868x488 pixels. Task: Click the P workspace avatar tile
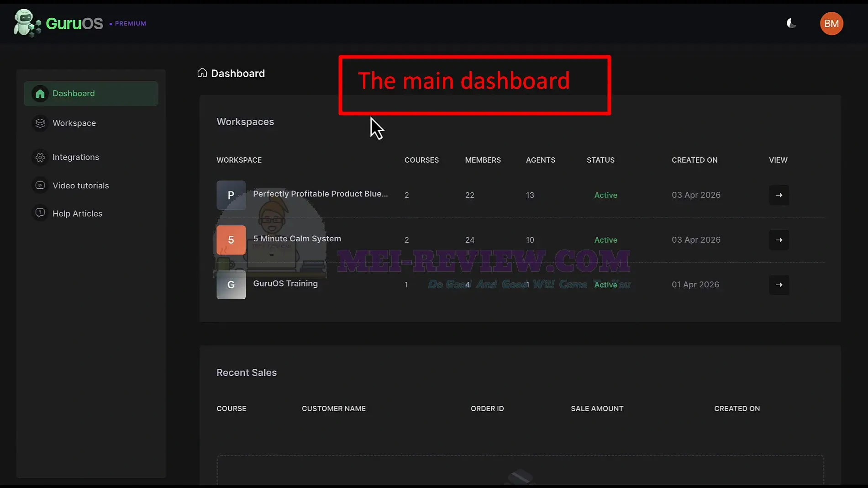(x=231, y=195)
